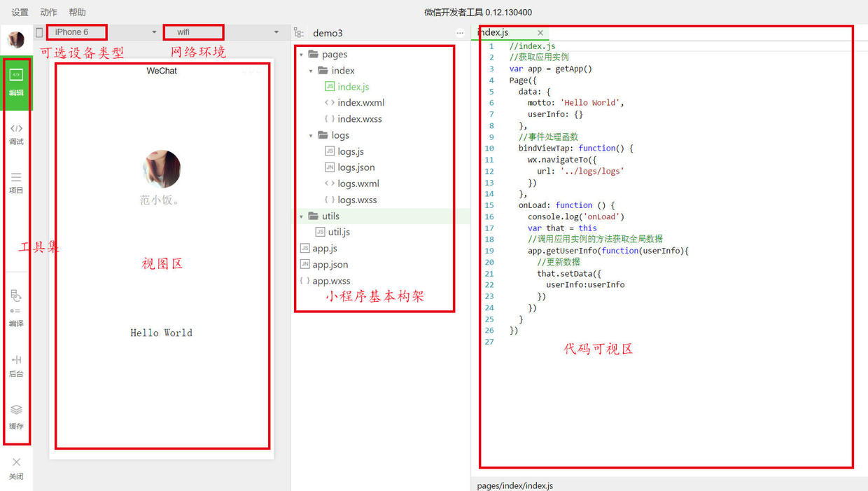Open the app.wxss file

click(331, 281)
